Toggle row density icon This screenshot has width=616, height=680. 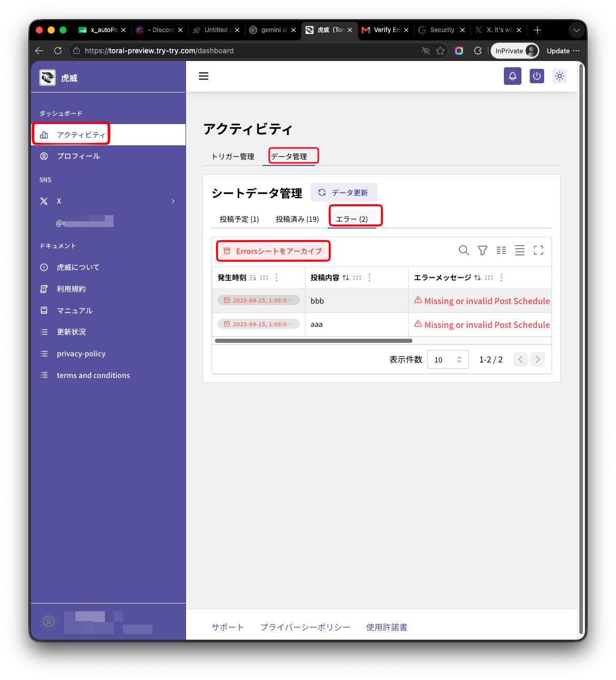pyautogui.click(x=520, y=250)
